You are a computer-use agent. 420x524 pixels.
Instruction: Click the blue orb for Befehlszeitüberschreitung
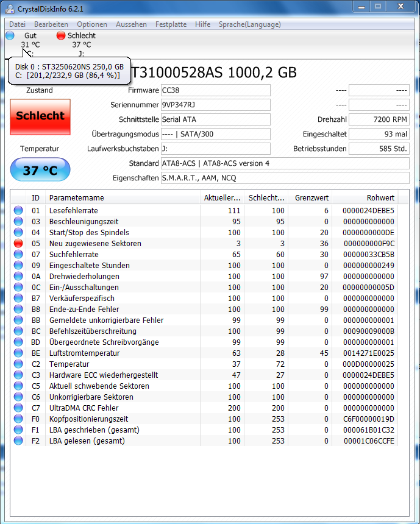[x=18, y=331]
